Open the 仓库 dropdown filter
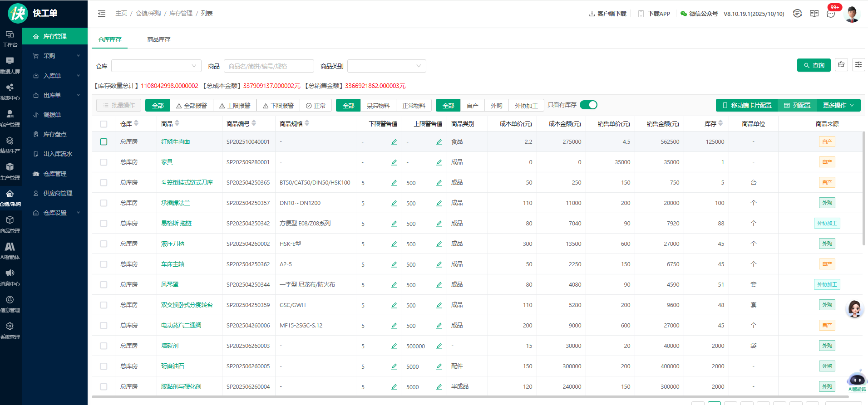 (x=156, y=66)
